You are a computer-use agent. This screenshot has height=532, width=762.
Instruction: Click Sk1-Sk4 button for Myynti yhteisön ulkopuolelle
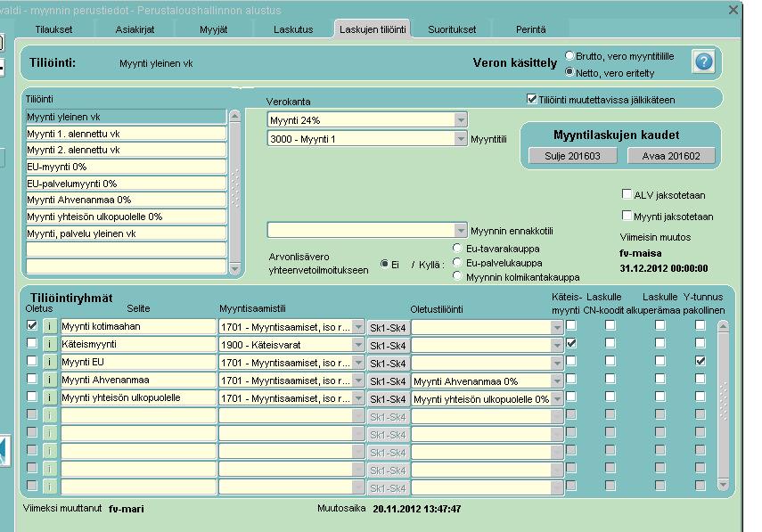[388, 399]
